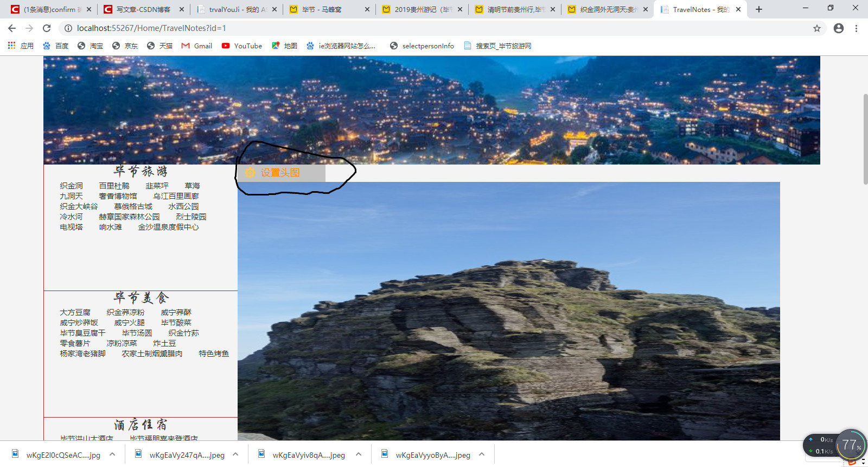Click the 酒店住宿 section heading

(141, 425)
